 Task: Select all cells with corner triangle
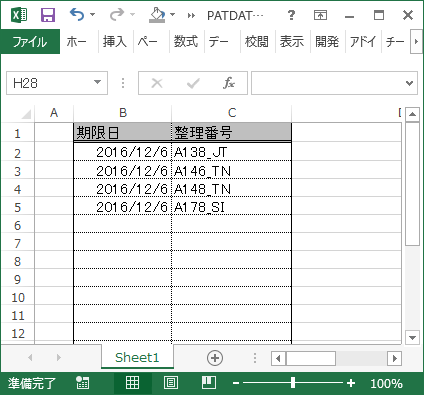point(26,114)
